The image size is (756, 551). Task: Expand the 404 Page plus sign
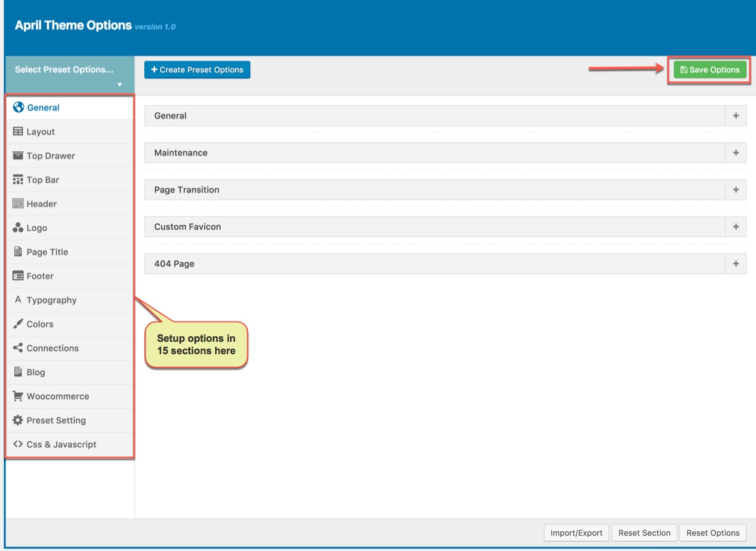(736, 263)
